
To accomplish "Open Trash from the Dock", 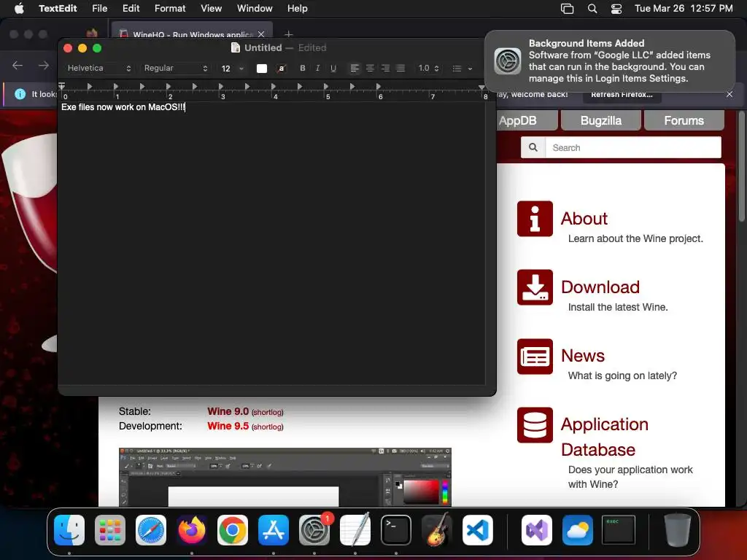I will click(x=677, y=530).
